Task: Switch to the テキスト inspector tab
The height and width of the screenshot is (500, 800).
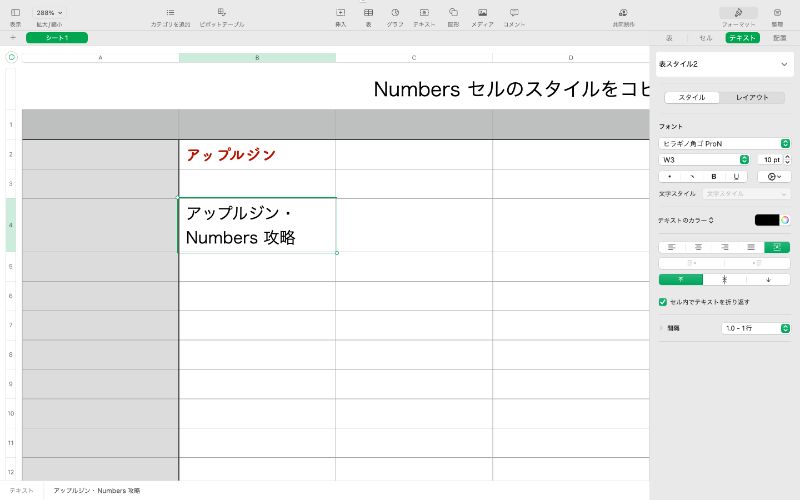Action: [742, 38]
